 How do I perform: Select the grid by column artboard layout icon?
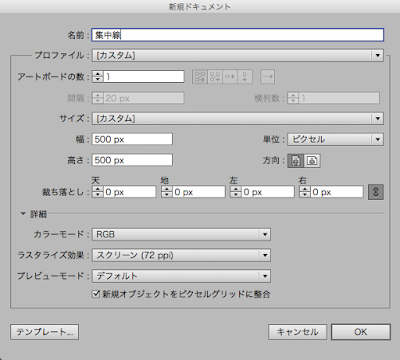point(215,77)
